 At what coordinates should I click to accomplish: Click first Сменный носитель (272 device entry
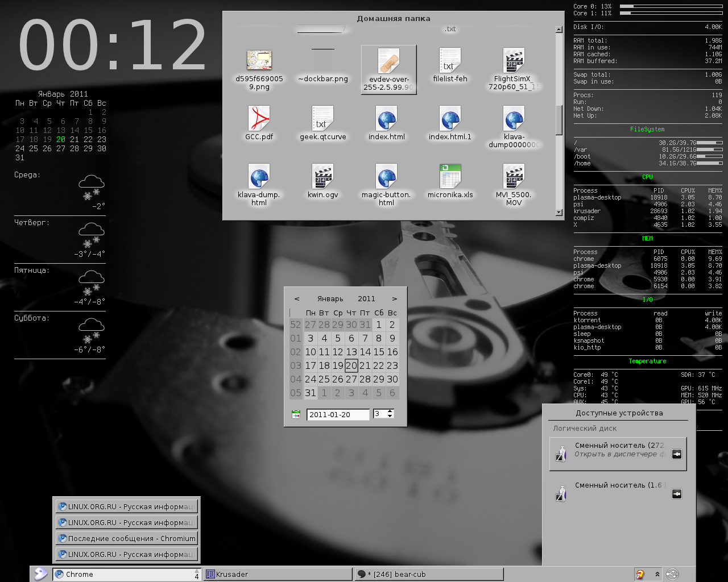click(x=618, y=454)
